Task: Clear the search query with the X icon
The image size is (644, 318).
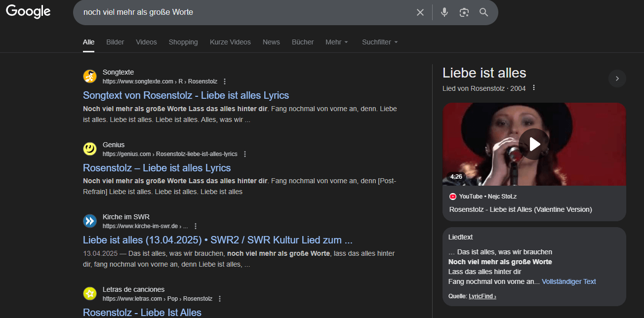Action: click(420, 12)
